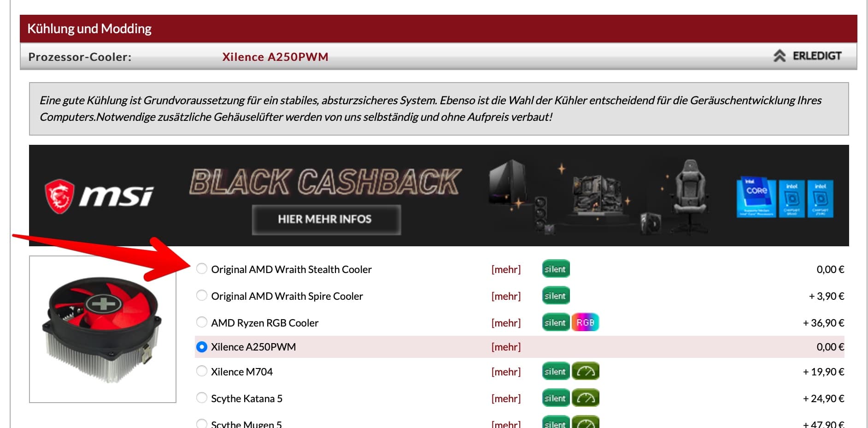The width and height of the screenshot is (868, 428).
Task: Open [mehr] link for Scythe Mugen 5
Action: point(506,424)
